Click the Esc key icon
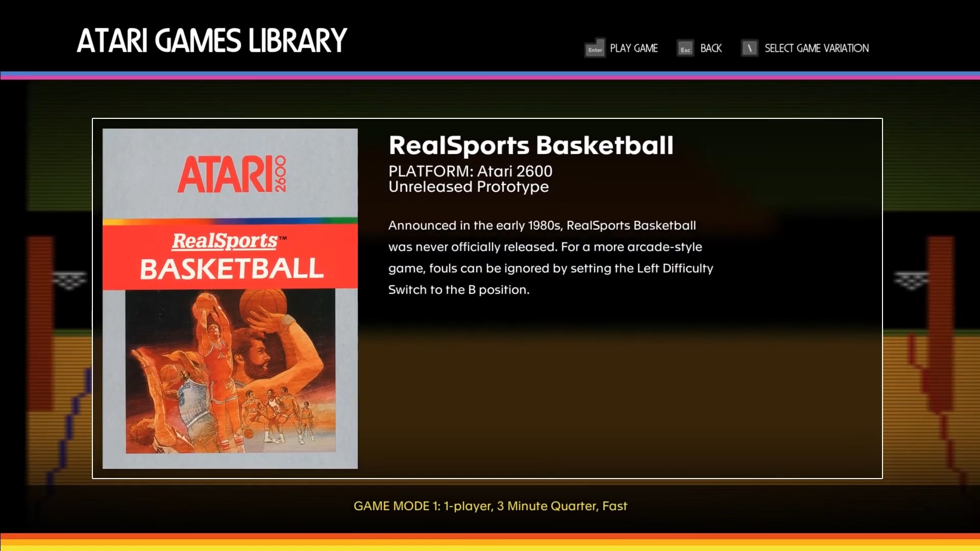Image resolution: width=980 pixels, height=551 pixels. pyautogui.click(x=685, y=48)
